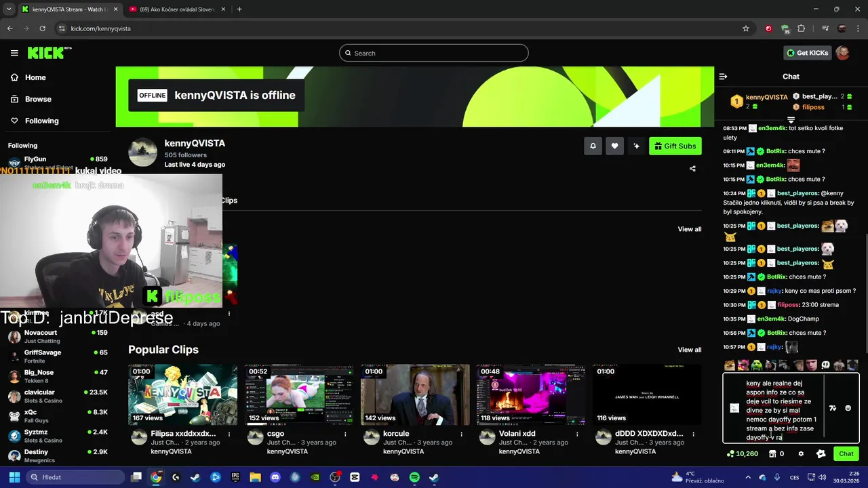Viewport: 868px width, 488px height.
Task: Open options menu for csgo clip
Action: (x=345, y=434)
